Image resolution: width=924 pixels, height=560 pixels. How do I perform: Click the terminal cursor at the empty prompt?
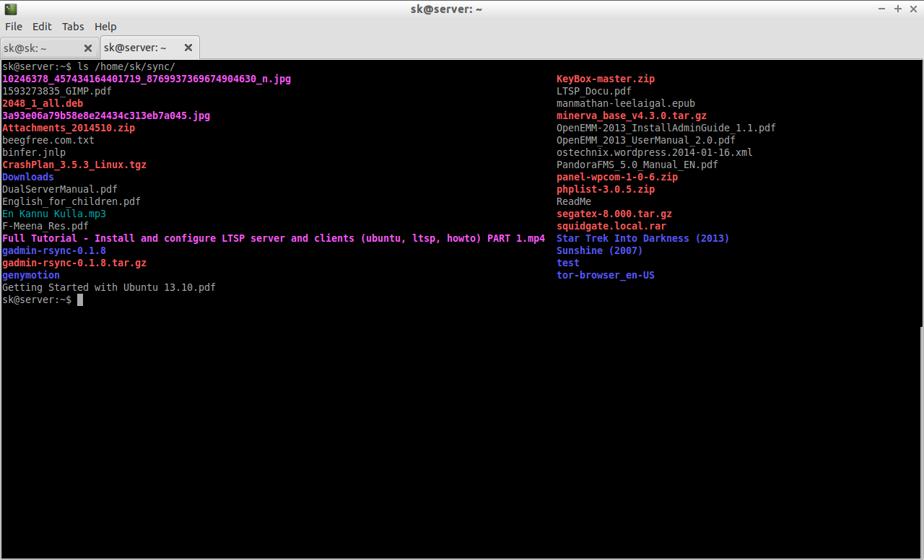80,299
